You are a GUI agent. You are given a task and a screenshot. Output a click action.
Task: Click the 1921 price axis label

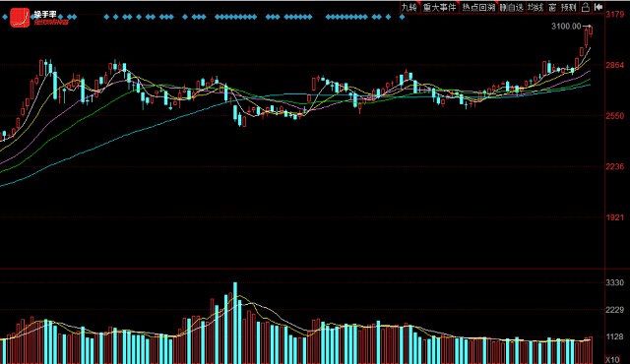click(615, 217)
